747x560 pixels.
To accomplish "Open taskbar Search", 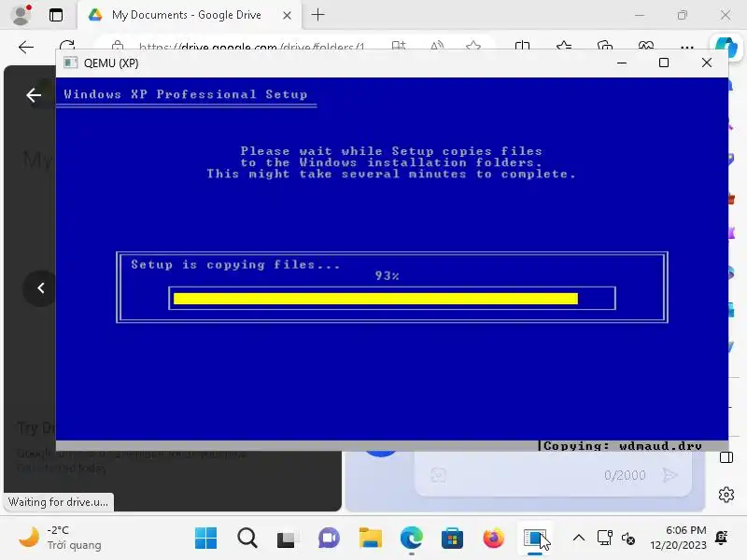I will coord(247,539).
